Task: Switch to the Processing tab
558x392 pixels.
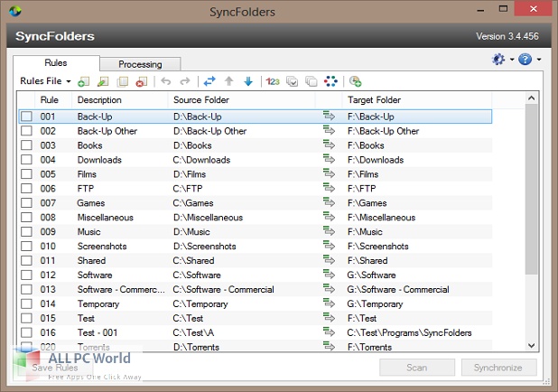Action: (x=140, y=64)
